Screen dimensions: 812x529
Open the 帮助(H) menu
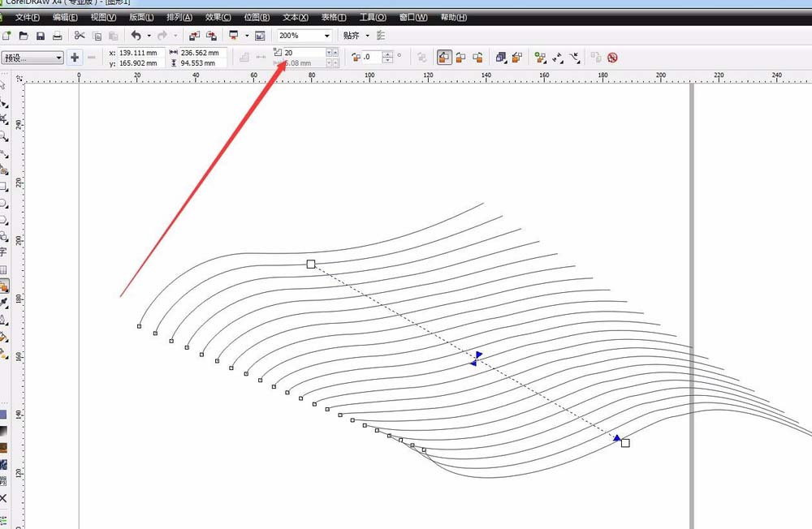click(454, 18)
